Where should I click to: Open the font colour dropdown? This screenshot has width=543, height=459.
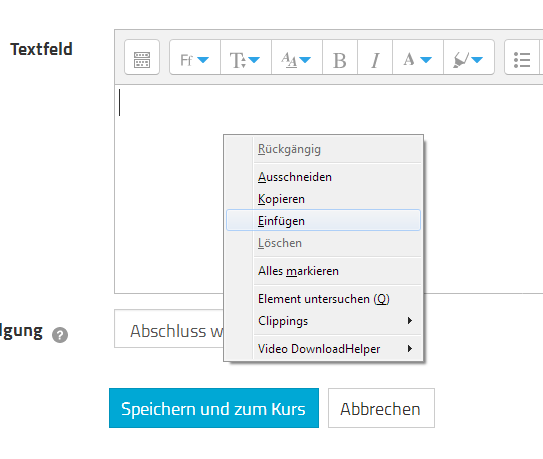point(418,58)
